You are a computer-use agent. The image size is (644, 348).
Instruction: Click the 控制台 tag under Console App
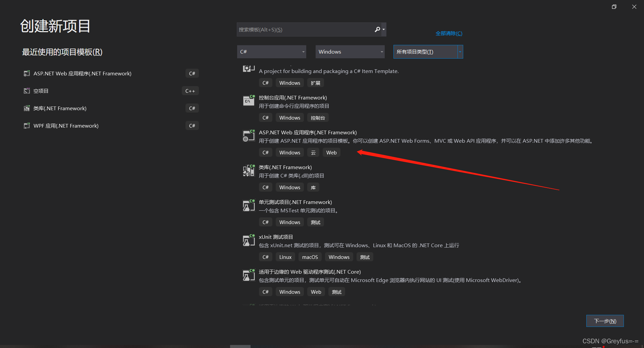(318, 118)
